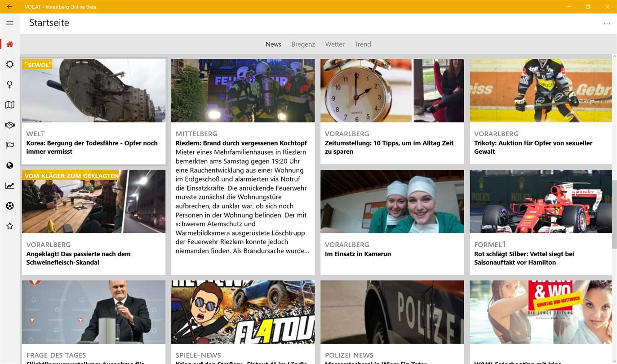617x364 pixels.
Task: Click the two nurses selfie thumbnail
Action: tap(392, 201)
